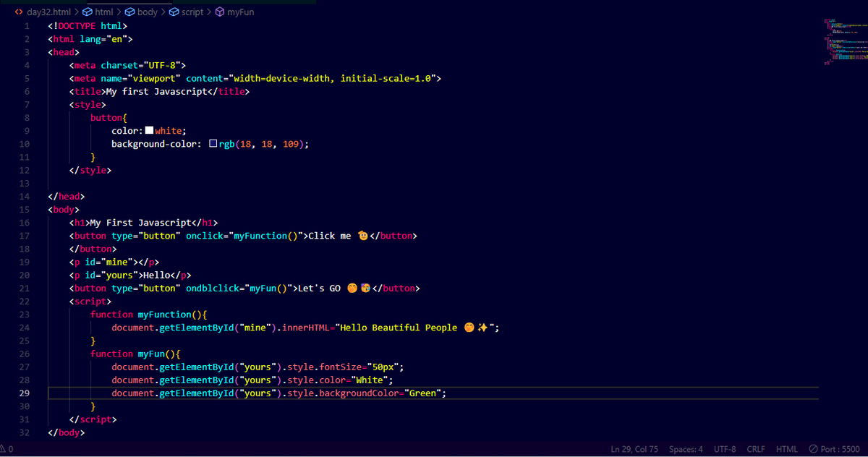868x457 pixels.
Task: Click the white color swatch on line 9
Action: 149,131
